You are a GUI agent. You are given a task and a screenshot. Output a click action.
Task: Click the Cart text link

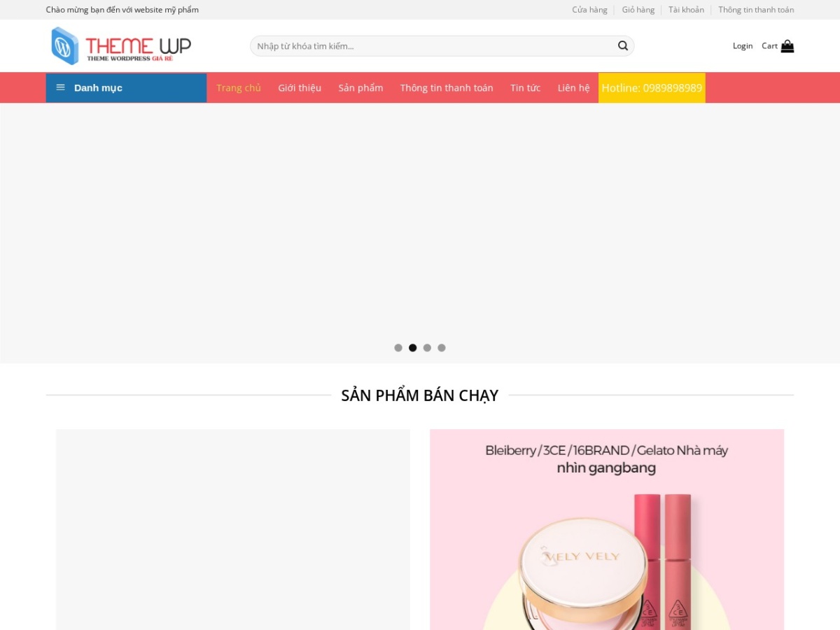tap(769, 46)
